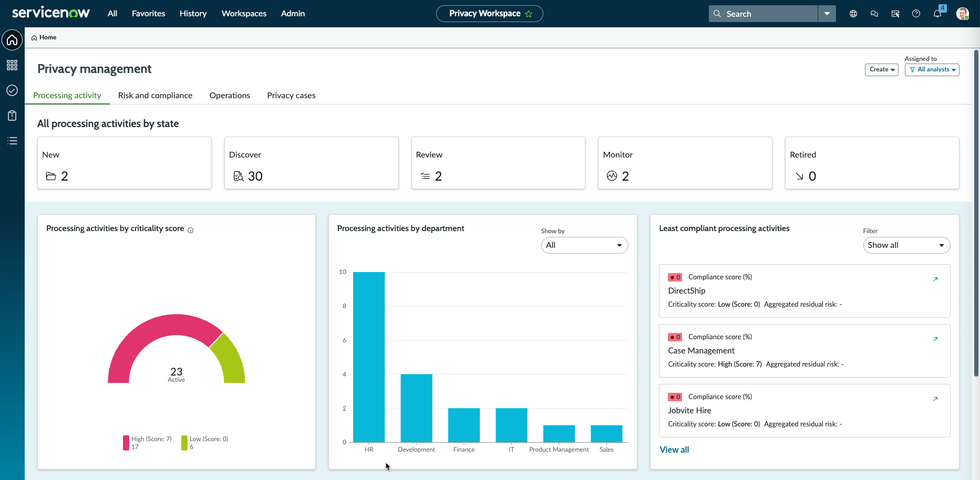Open the Workspaces menu

[244, 14]
